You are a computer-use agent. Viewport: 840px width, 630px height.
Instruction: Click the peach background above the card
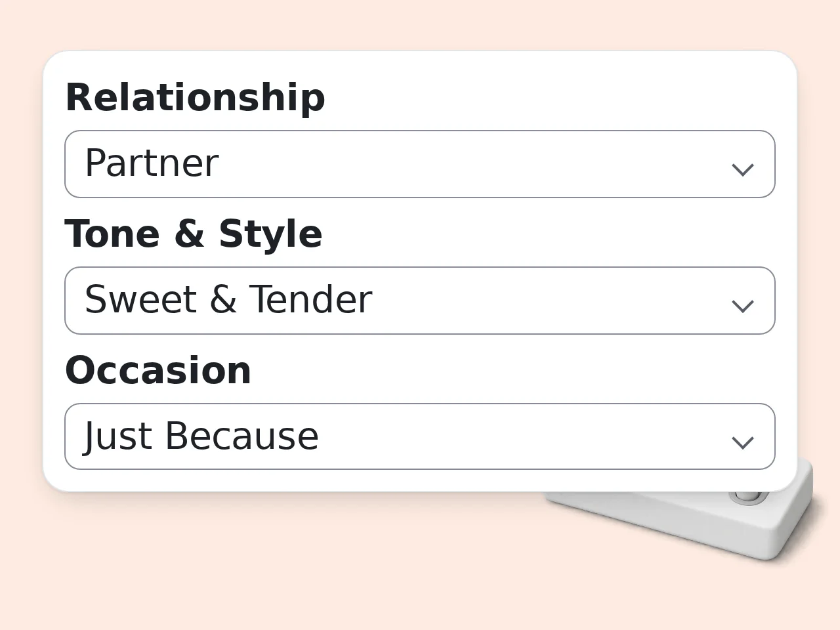[x=420, y=24]
